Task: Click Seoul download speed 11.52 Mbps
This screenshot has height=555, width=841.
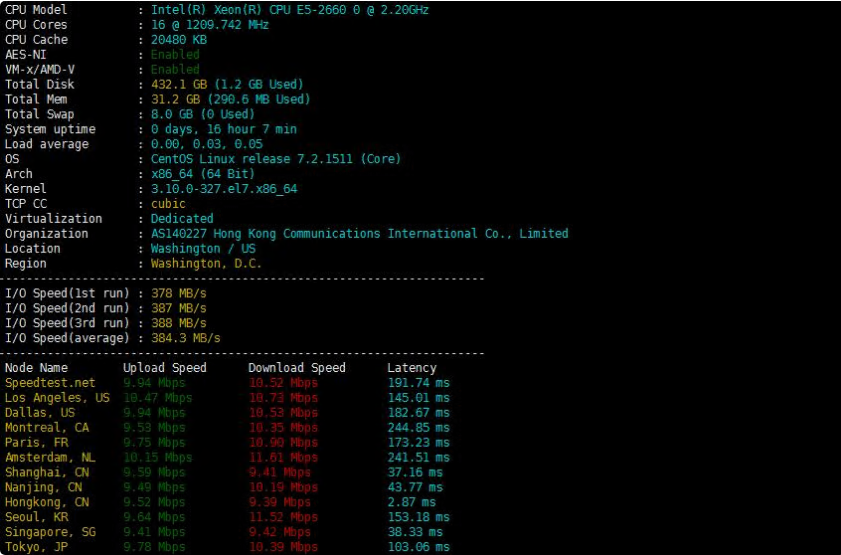Action: pos(283,517)
